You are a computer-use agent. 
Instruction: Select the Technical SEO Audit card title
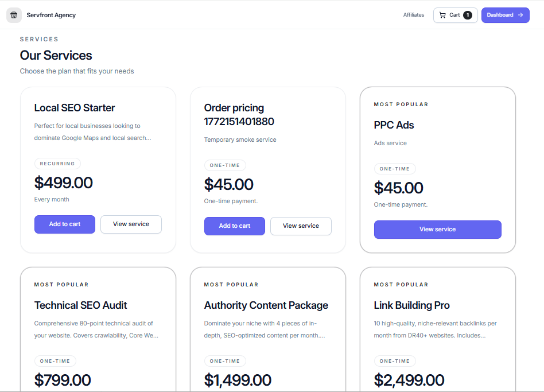point(81,305)
